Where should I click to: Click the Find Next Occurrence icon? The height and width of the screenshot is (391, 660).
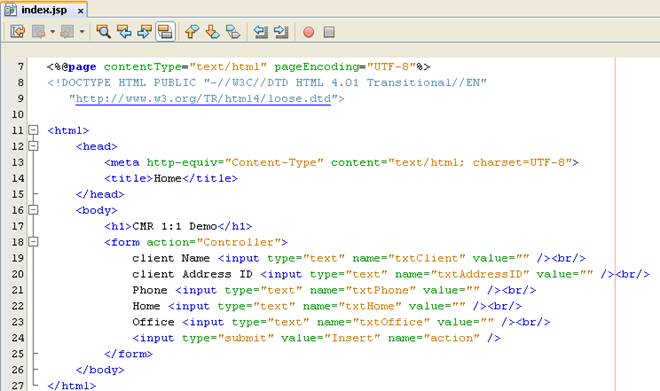[x=144, y=32]
